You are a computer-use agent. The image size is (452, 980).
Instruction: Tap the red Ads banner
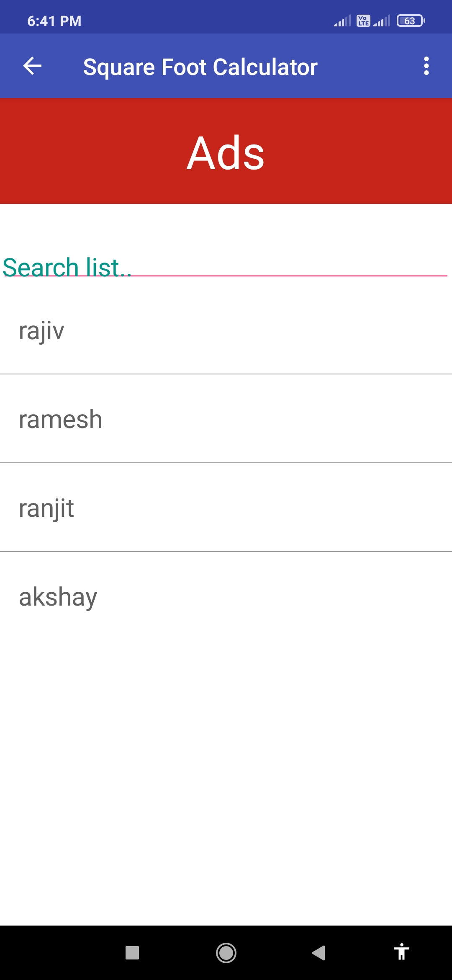[x=226, y=151]
